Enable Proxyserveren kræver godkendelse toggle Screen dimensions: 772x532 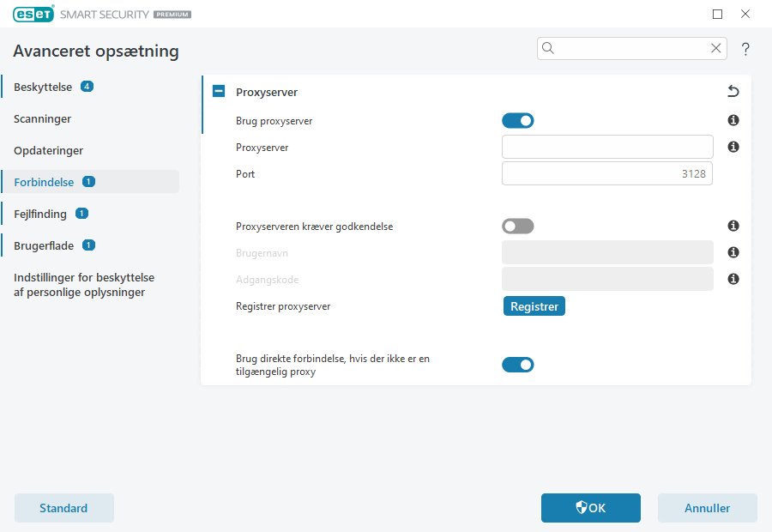tap(518, 227)
